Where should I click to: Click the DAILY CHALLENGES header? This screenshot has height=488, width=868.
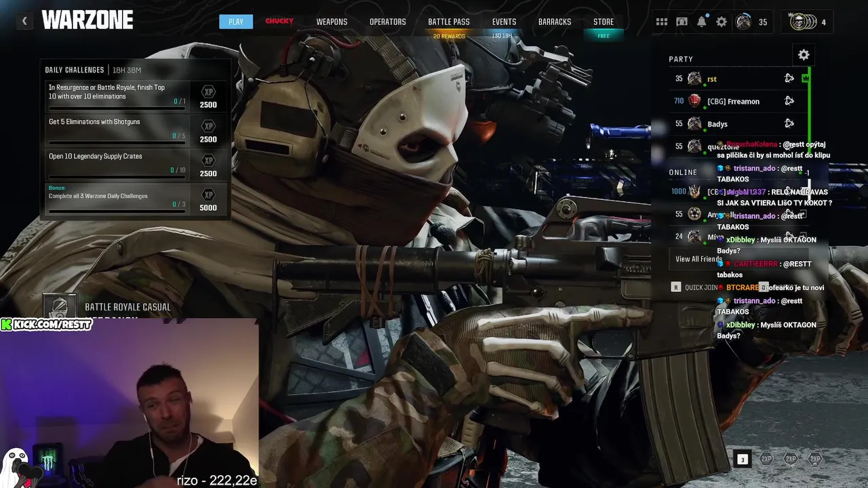75,70
